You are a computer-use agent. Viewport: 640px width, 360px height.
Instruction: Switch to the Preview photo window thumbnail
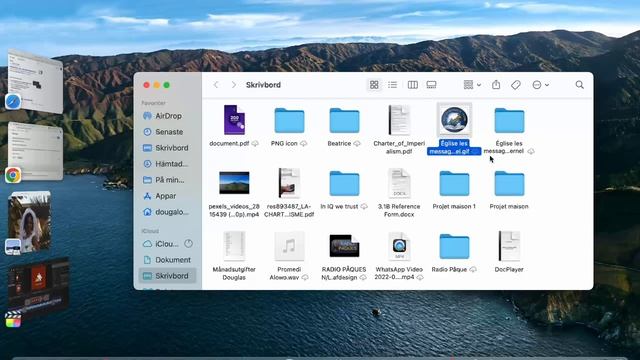tap(29, 221)
